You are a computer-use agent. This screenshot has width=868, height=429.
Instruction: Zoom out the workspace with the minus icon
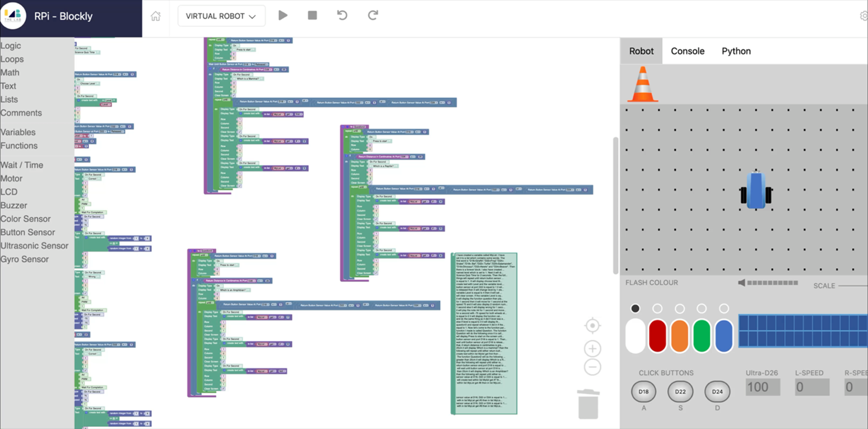click(592, 367)
